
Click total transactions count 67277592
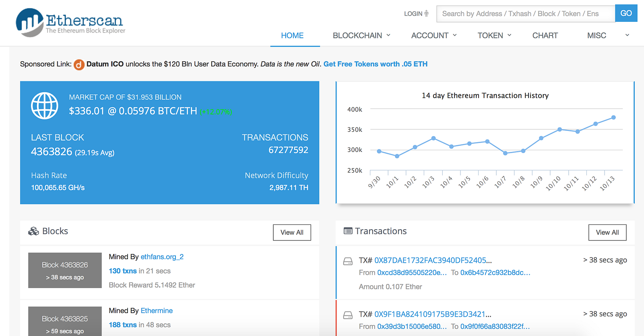coord(289,150)
